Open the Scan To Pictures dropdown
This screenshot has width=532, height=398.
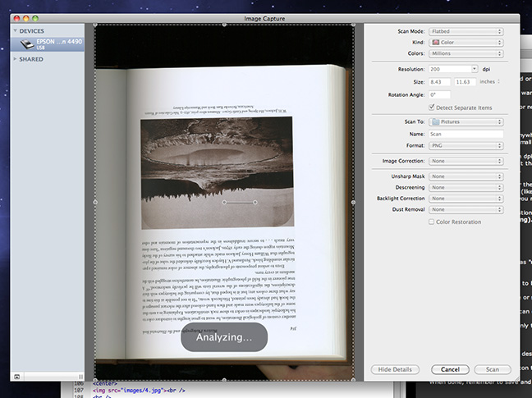coord(465,121)
